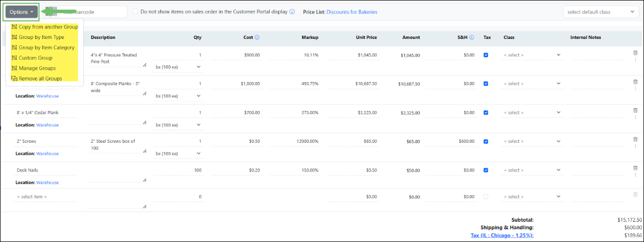
Task: Choose 'Custom Group' menu item
Action: pos(32,58)
